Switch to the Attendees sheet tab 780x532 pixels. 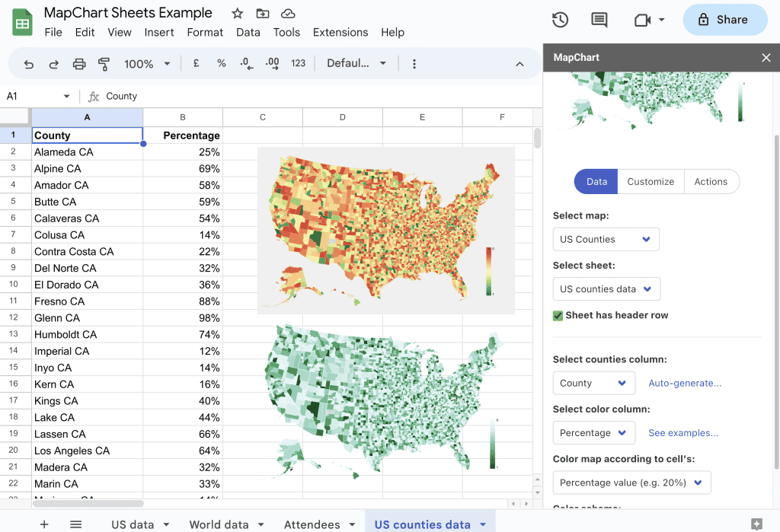coord(312,524)
